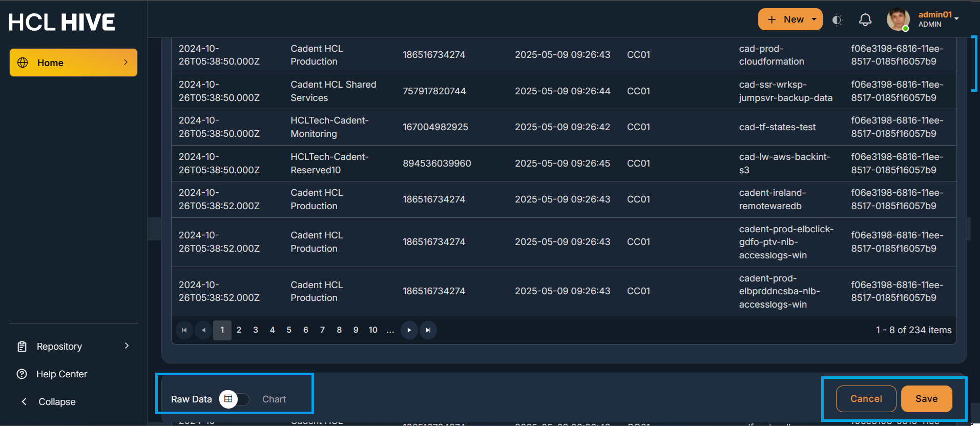Click the Repository clipboard icon

click(x=22, y=347)
